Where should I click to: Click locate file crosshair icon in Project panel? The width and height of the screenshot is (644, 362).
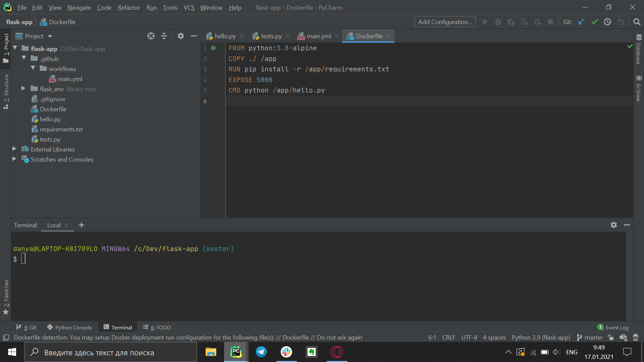point(151,36)
